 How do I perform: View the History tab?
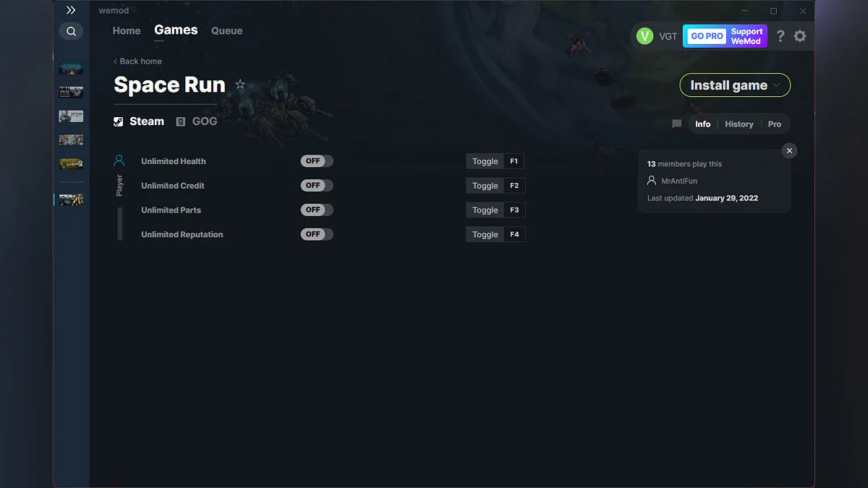(739, 124)
